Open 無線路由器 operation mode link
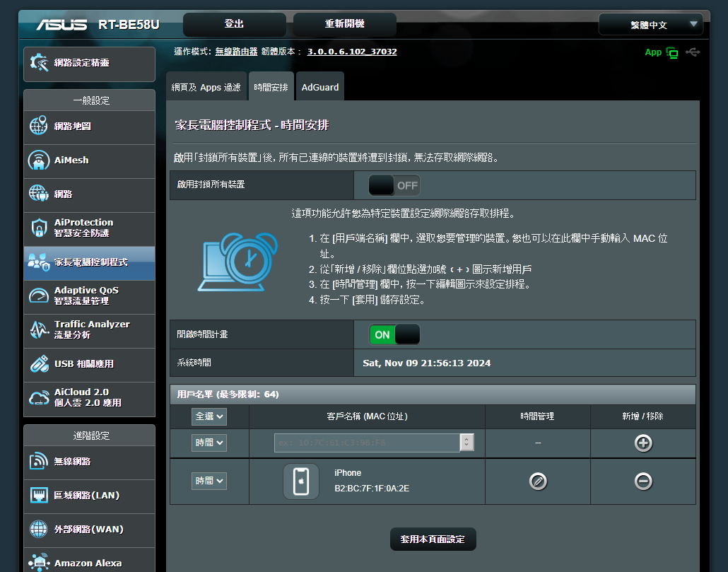This screenshot has width=728, height=572. click(236, 52)
